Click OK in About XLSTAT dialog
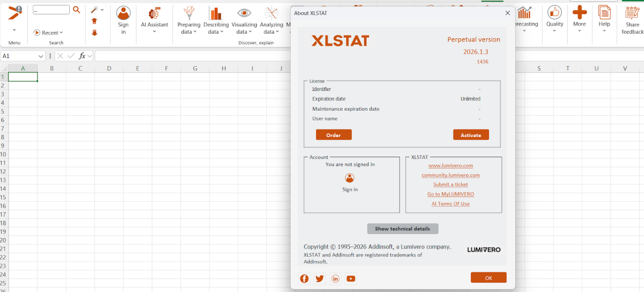This screenshot has height=292, width=644. 488,278
